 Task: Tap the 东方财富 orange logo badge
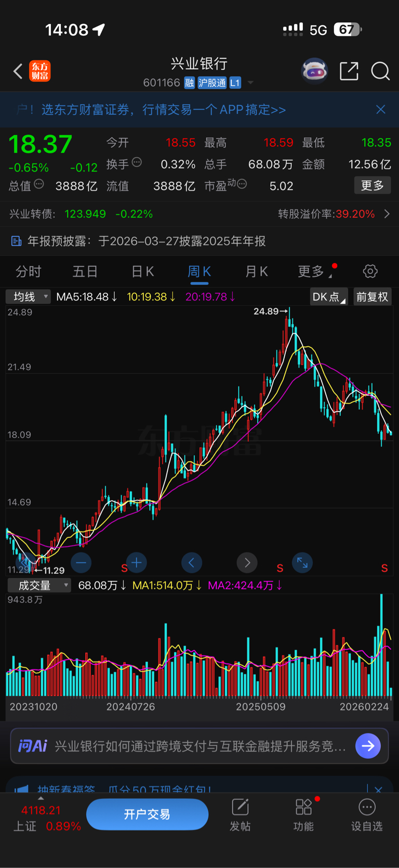coord(40,71)
